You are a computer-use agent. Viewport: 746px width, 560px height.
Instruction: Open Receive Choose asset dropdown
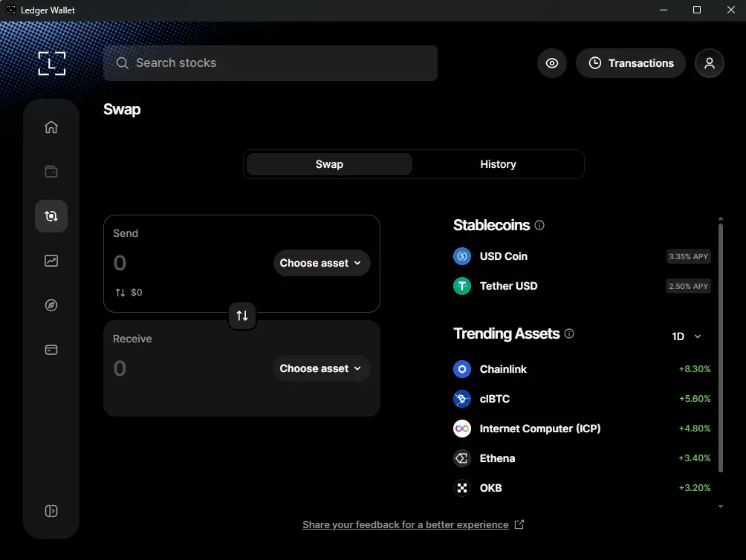tap(322, 368)
